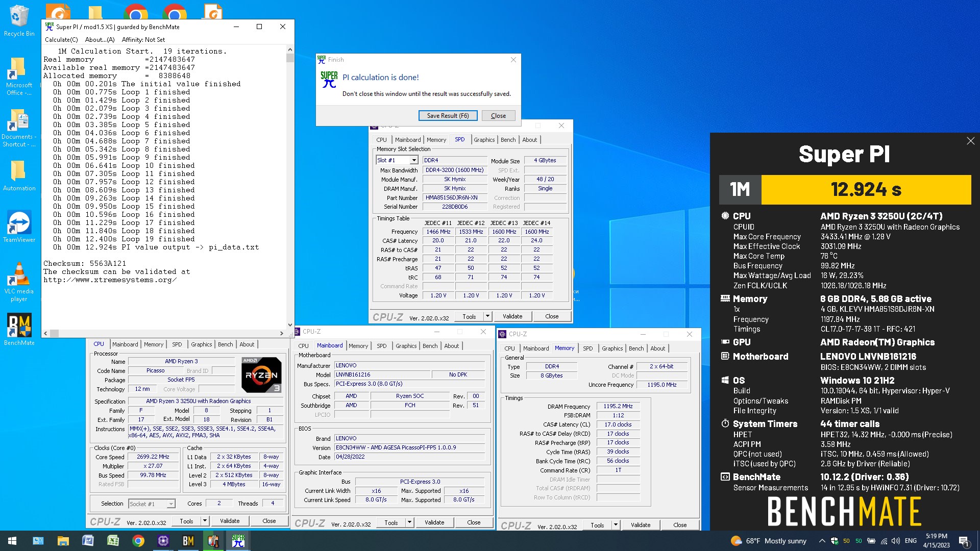The image size is (980, 551).
Task: Click Close button in Memory CPU-Z window
Action: [680, 525]
